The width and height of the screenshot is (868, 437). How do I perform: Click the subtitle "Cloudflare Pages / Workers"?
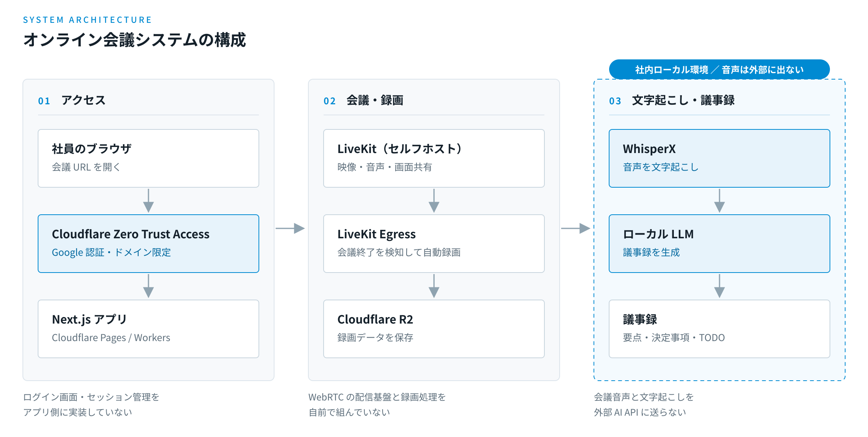[111, 338]
